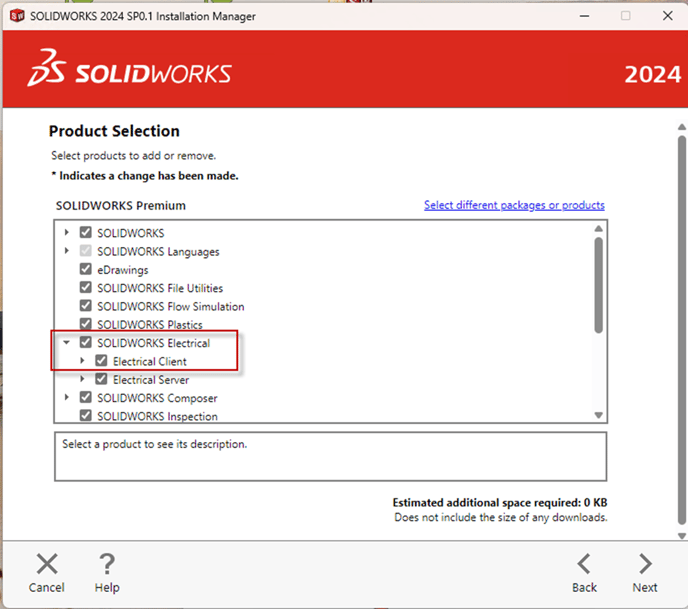Open Select different packages or products link
Viewport: 688px width, 609px height.
tap(514, 205)
